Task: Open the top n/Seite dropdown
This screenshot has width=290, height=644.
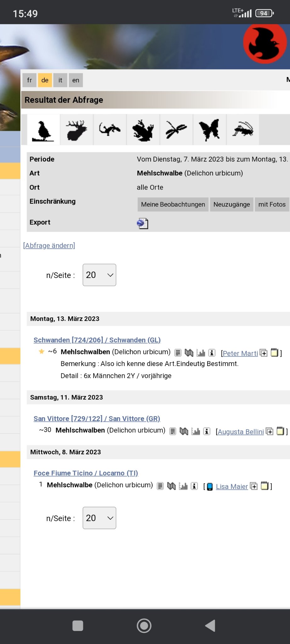Action: coord(99,275)
